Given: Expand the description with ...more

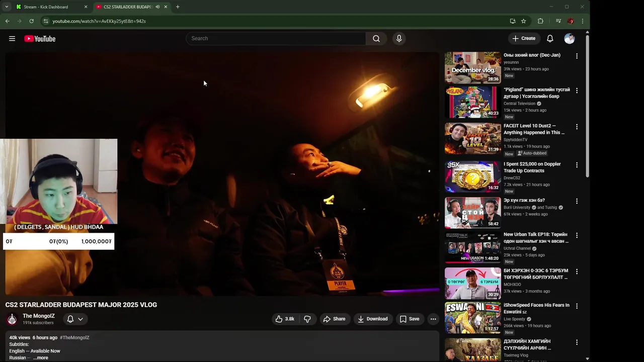Looking at the screenshot, I should coord(41,358).
